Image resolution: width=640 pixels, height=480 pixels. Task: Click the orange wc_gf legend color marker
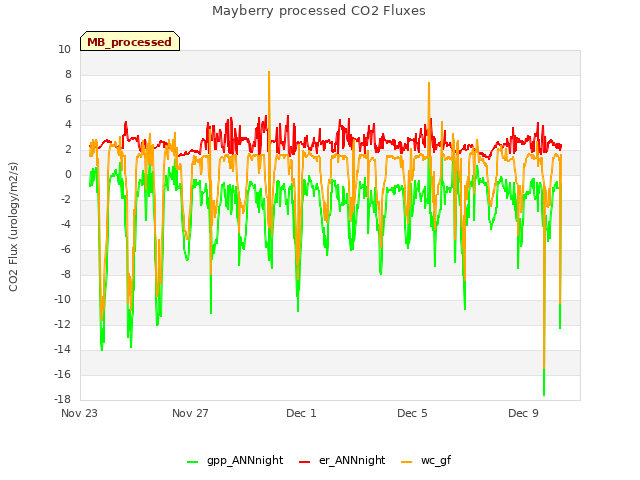(x=407, y=462)
